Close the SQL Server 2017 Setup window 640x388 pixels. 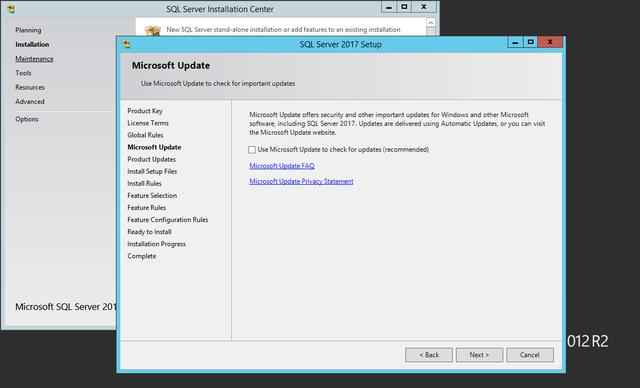point(550,42)
